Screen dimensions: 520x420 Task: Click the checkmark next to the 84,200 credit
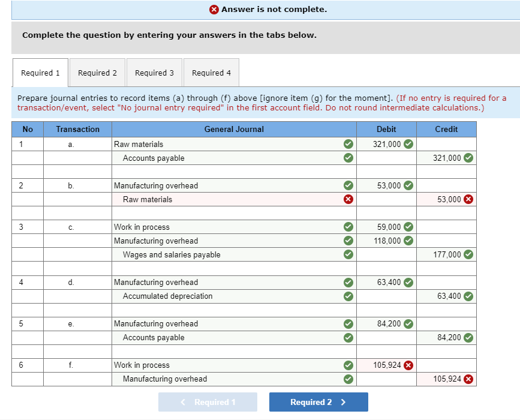[468, 337]
